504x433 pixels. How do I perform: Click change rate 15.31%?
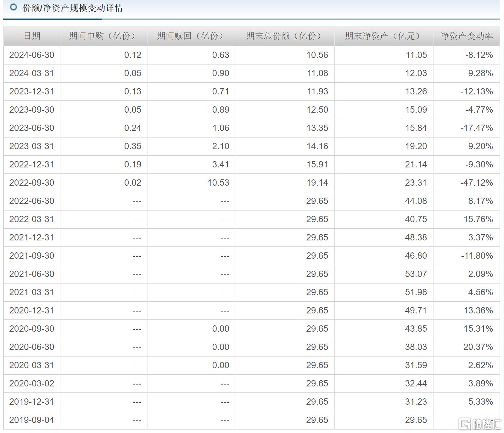[478, 329]
